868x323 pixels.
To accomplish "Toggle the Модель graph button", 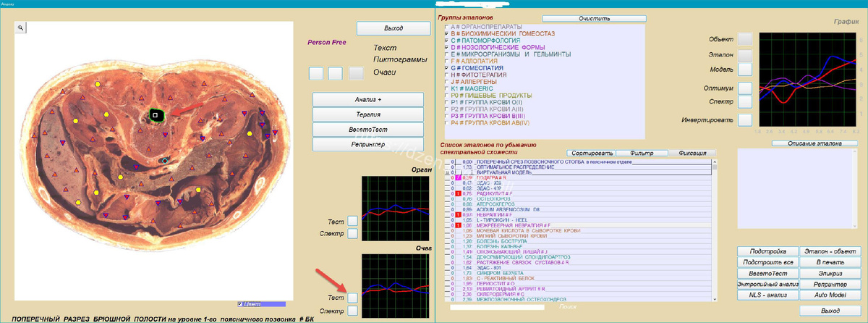I will point(744,70).
